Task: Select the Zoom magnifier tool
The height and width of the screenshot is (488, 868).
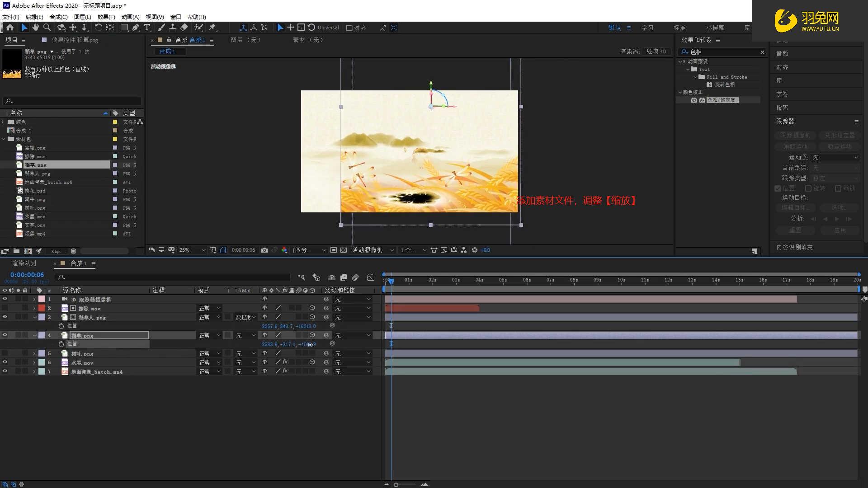Action: (x=47, y=28)
